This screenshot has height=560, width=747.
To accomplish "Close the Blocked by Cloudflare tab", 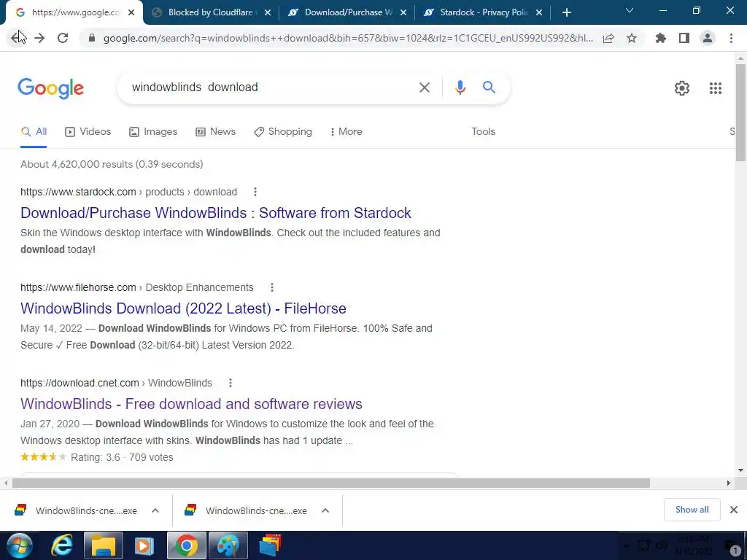I will (268, 13).
